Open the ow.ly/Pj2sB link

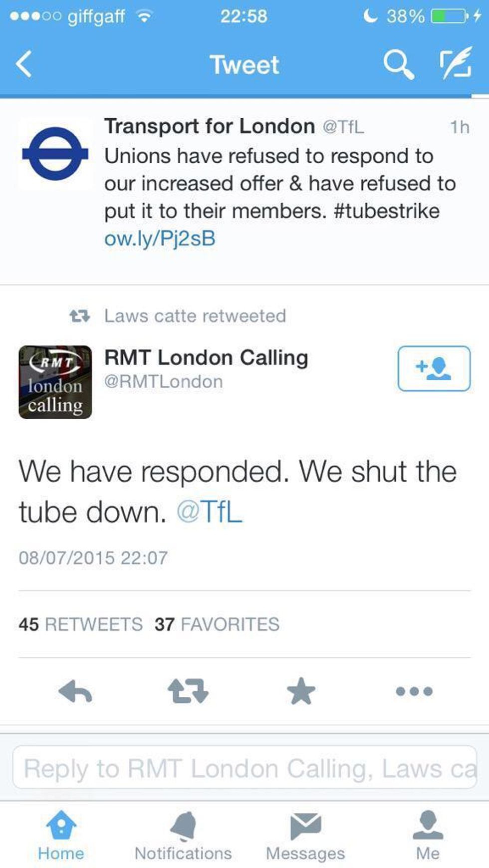click(160, 239)
